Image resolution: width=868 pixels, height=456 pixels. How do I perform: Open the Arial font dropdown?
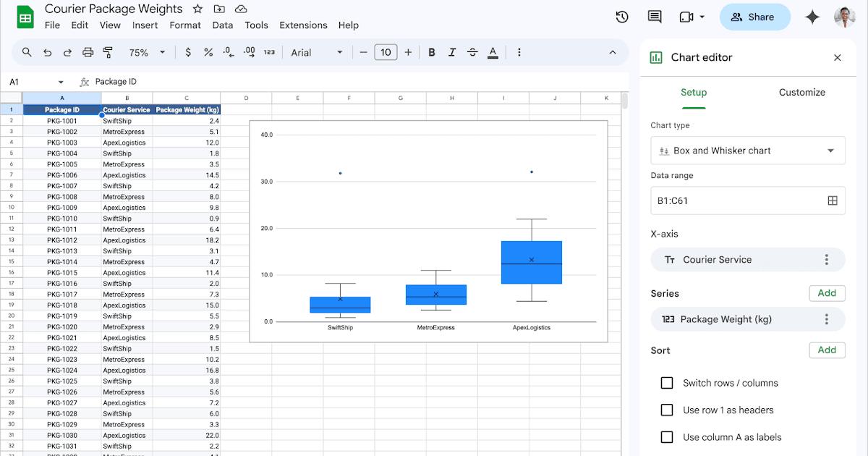coord(317,52)
